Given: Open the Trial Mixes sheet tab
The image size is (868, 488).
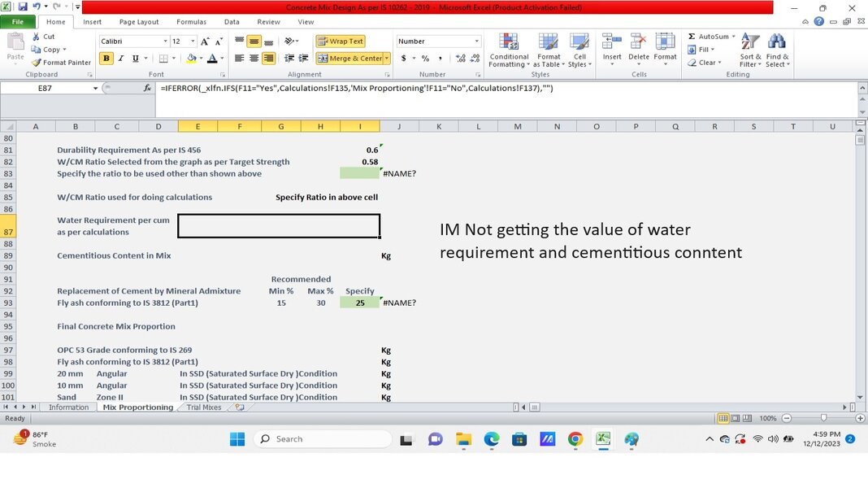Looking at the screenshot, I should (204, 407).
